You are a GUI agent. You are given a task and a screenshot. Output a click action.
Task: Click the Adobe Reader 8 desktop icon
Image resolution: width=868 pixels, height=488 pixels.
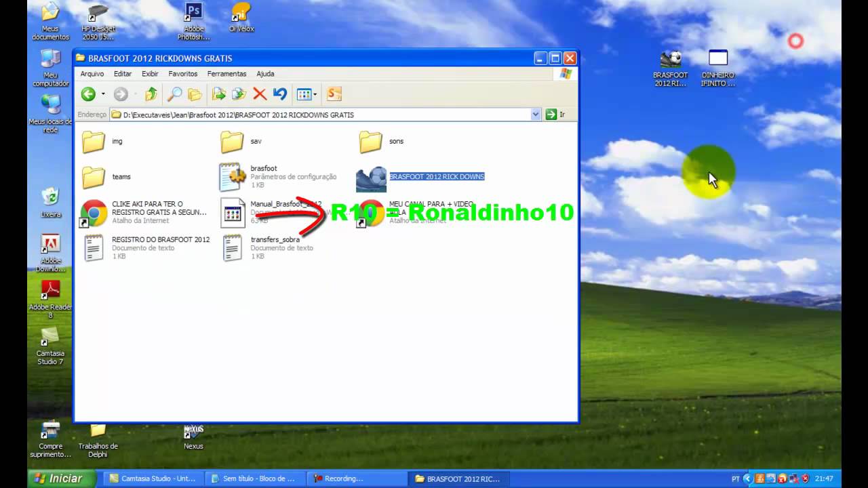pos(51,300)
